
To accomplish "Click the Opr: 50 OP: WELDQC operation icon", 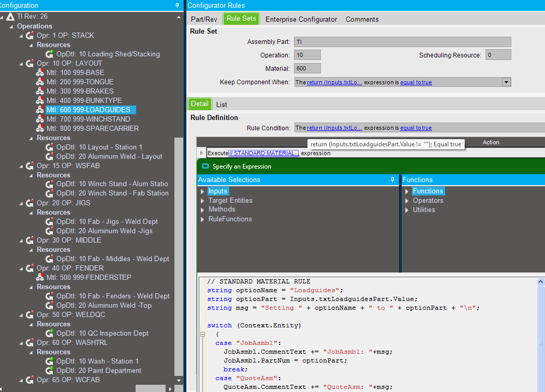I will click(x=30, y=315).
